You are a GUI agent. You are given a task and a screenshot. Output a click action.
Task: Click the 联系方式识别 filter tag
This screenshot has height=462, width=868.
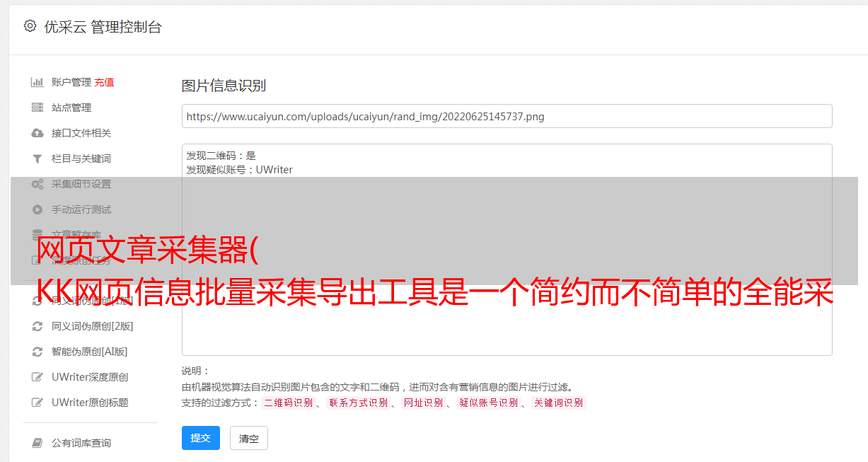(x=358, y=403)
